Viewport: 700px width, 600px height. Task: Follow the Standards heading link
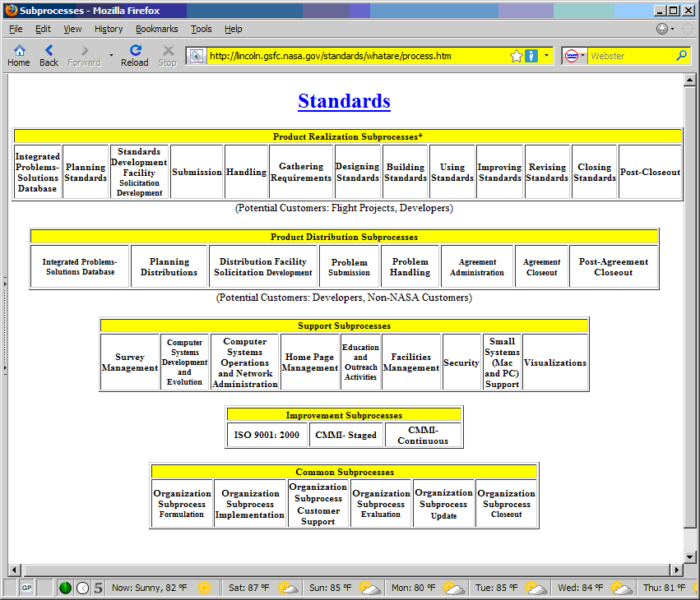point(344,101)
